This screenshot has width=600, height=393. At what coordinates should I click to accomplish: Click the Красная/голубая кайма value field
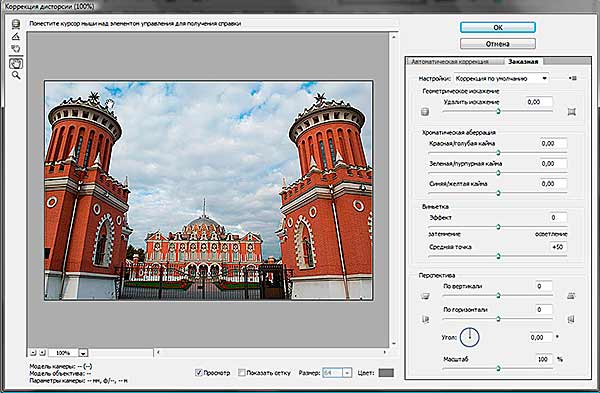pos(553,144)
